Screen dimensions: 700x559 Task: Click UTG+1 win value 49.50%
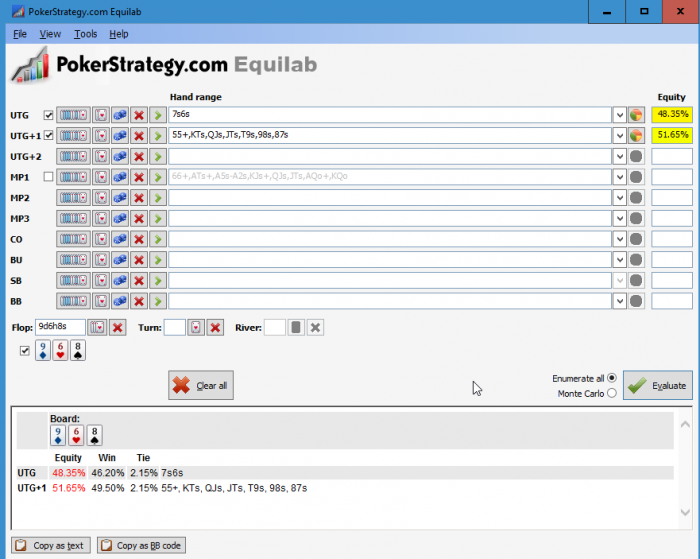coord(108,488)
